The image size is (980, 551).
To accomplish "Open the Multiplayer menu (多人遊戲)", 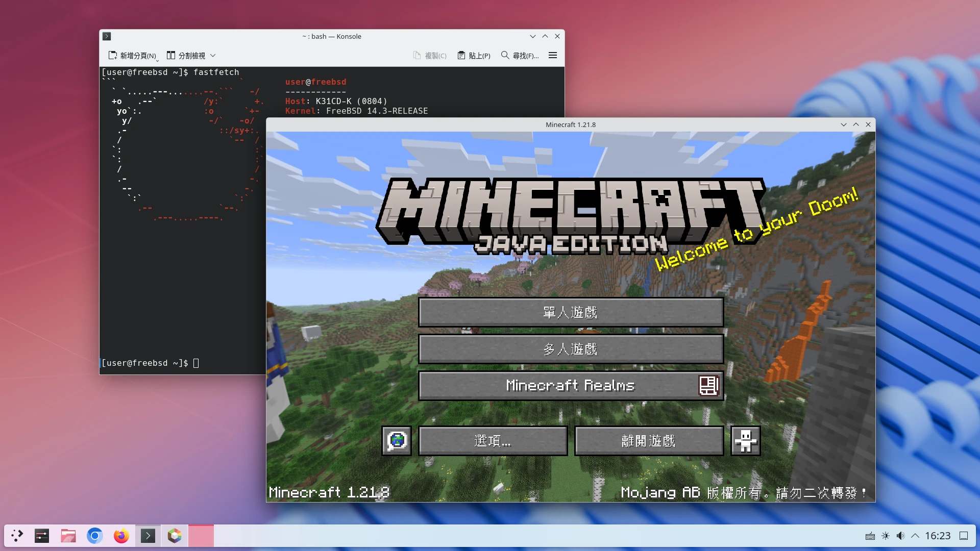I will (x=571, y=349).
